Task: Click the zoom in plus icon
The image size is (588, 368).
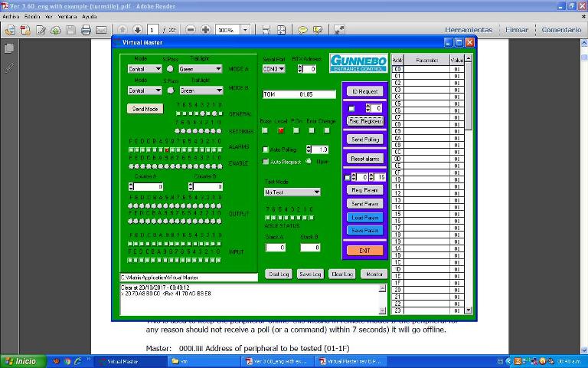Action: 205,30
